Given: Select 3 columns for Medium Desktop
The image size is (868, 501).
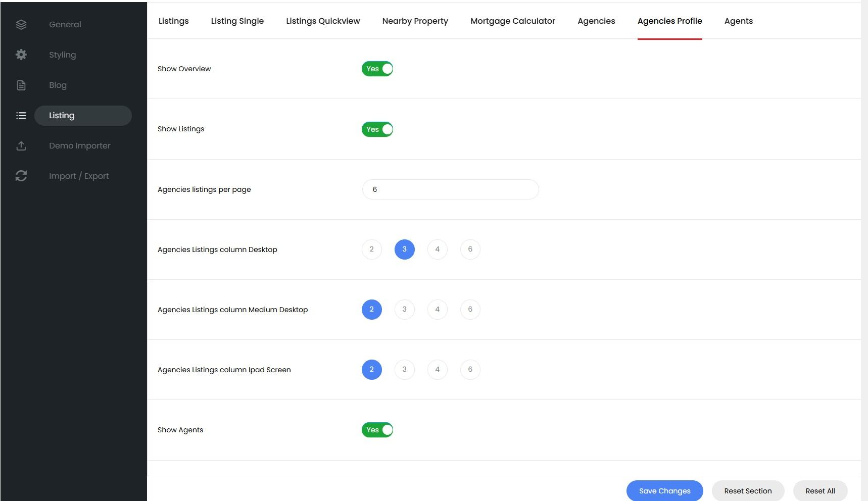Looking at the screenshot, I should (405, 309).
